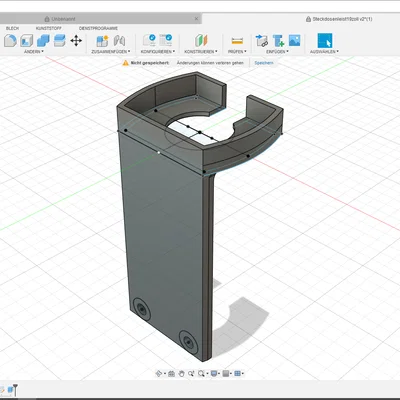
Task: Click the Zoom Window magnifier icon
Action: coord(201,373)
